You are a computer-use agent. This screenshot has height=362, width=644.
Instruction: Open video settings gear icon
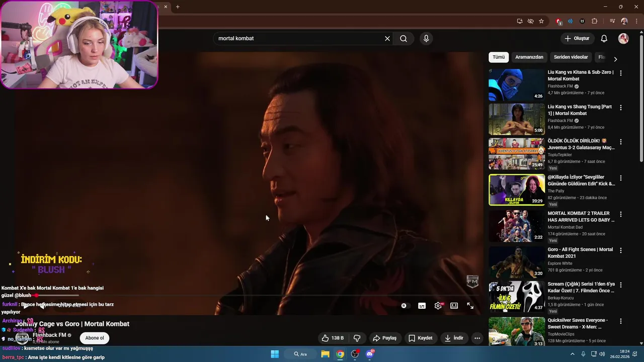click(x=438, y=306)
